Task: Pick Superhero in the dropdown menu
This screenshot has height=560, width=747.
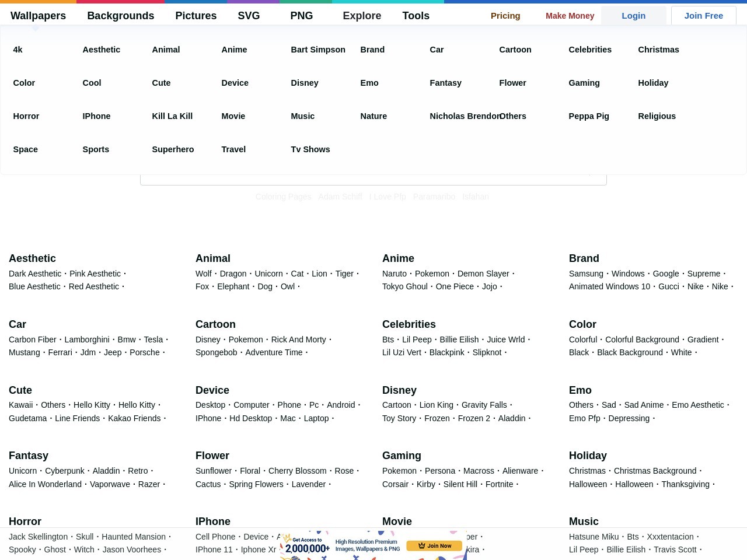Action: [173, 149]
